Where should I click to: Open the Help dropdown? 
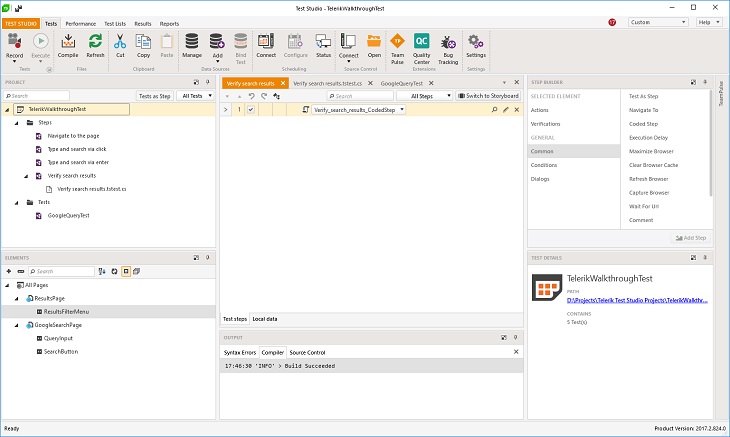pos(709,22)
